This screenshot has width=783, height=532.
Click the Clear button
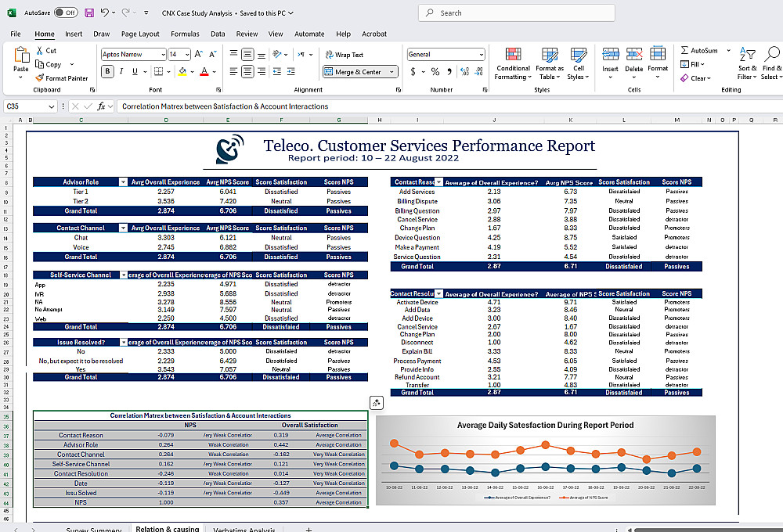coord(695,78)
